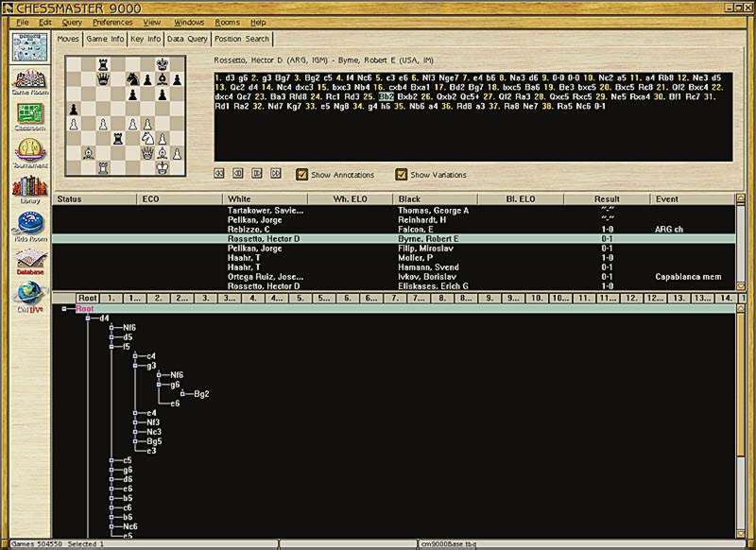This screenshot has height=550, width=756.
Task: Open the Preferences menu
Action: point(112,22)
